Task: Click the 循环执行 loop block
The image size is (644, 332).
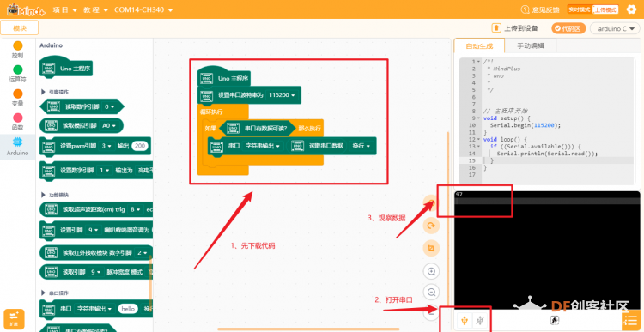Action: (211, 112)
